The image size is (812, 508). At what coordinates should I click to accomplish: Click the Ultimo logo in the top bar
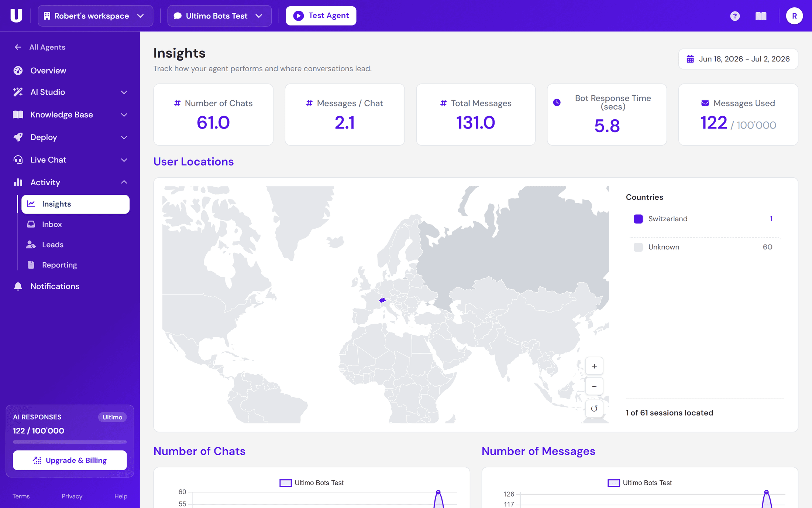pos(16,16)
